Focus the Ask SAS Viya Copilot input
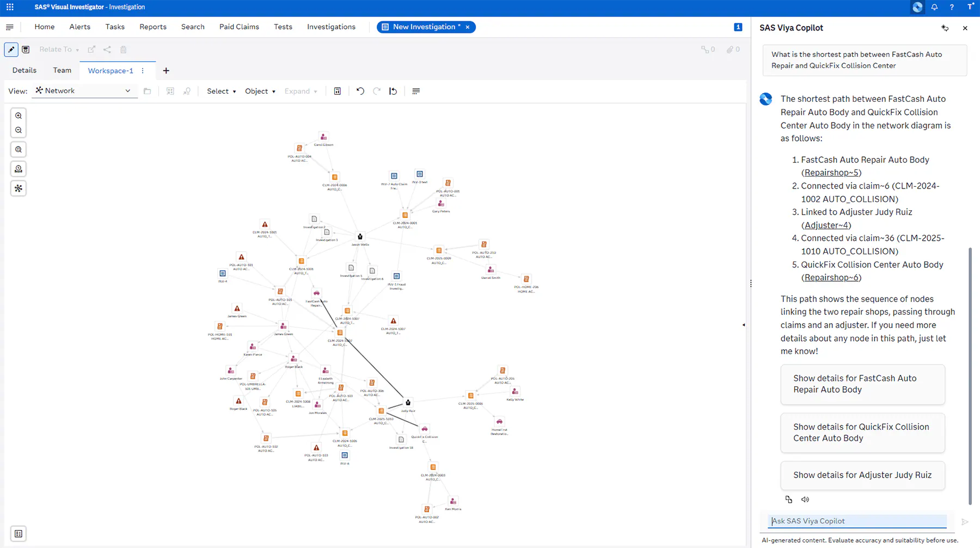The height and width of the screenshot is (548, 980). (857, 521)
